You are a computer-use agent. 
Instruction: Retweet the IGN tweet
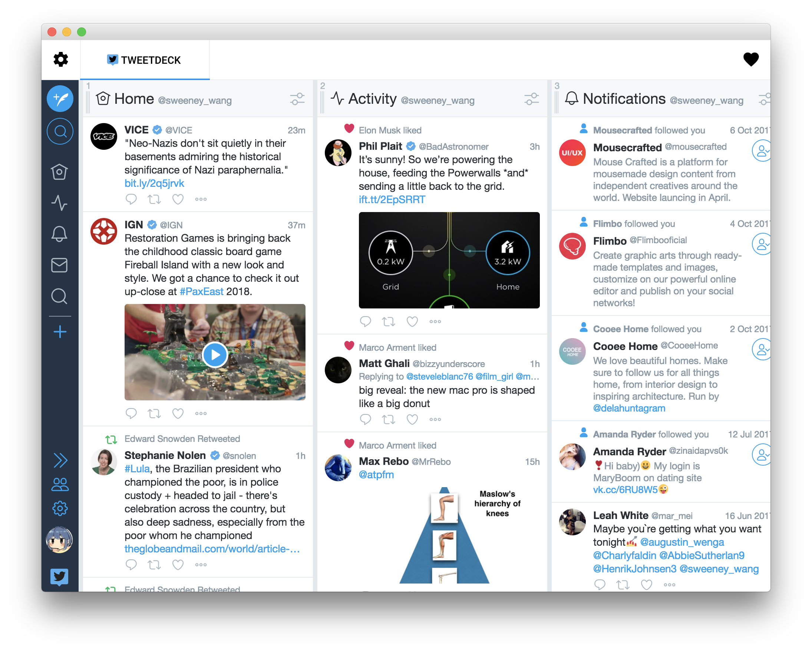[x=154, y=413]
